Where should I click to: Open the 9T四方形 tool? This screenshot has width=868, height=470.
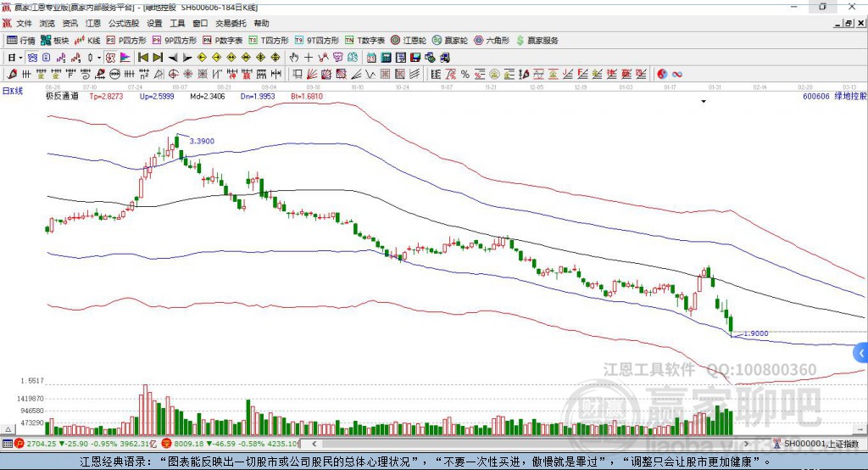pyautogui.click(x=317, y=41)
